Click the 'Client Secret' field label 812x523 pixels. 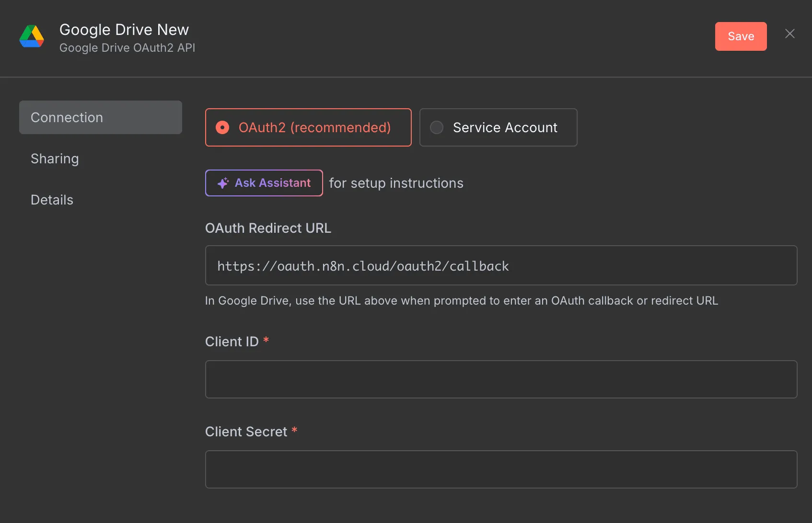pos(246,432)
